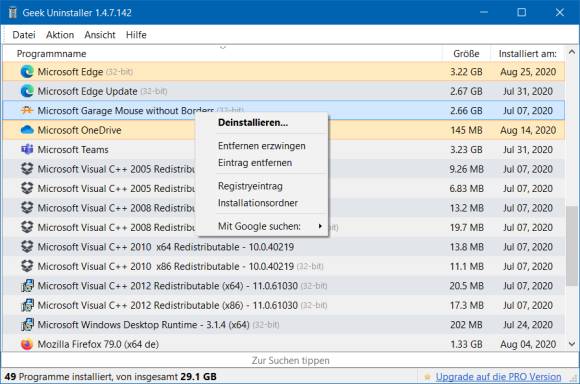Open the Hilfe menu
580x384 pixels.
pos(136,35)
